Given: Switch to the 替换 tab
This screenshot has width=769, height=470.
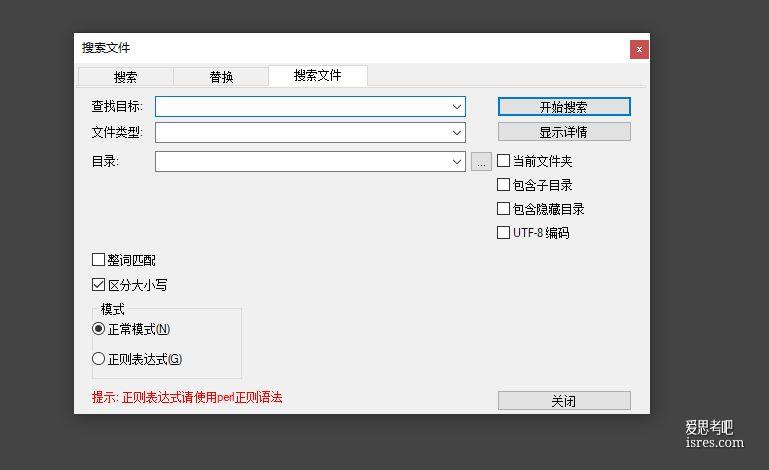Looking at the screenshot, I should pos(221,77).
